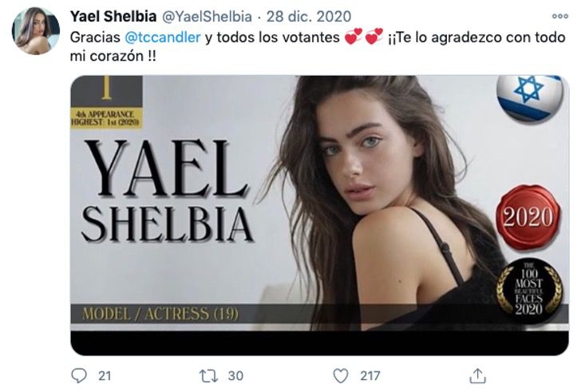Open the 28 dic. 2020 timestamp
The height and width of the screenshot is (392, 581).
309,17
